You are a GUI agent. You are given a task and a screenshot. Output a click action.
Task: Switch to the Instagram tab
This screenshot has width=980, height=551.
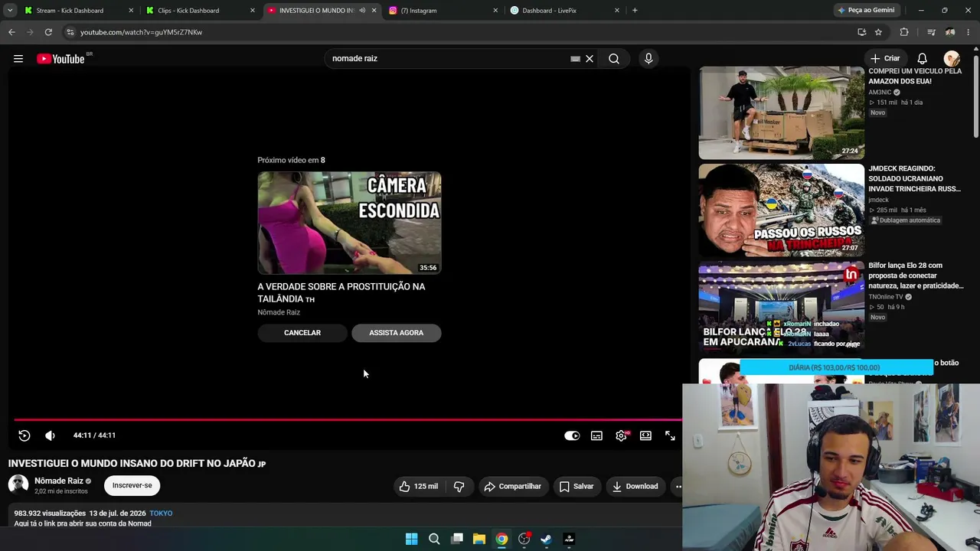click(443, 11)
